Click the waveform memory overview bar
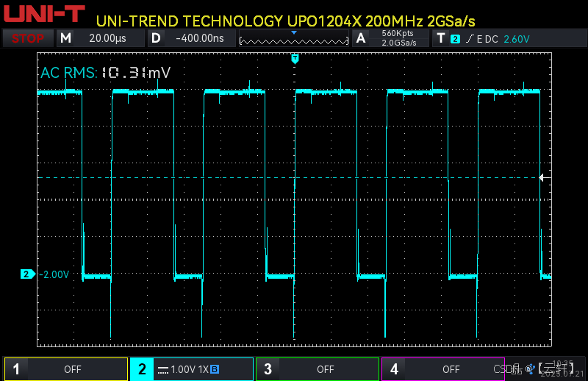 pyautogui.click(x=293, y=39)
